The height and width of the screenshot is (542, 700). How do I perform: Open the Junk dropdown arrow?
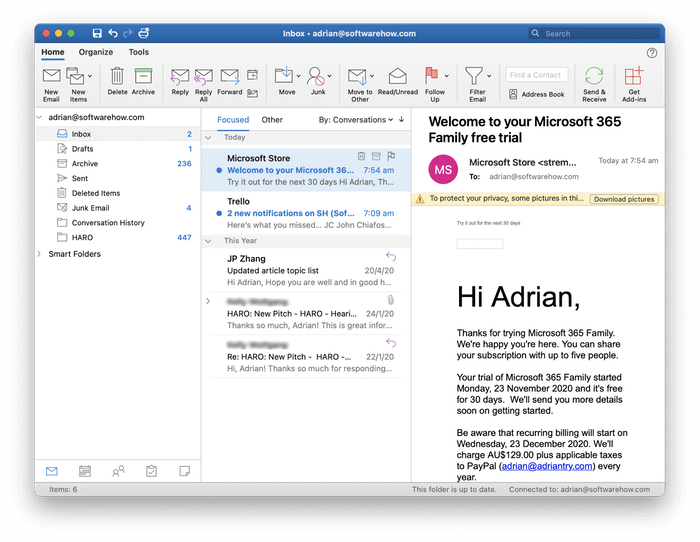(x=329, y=76)
